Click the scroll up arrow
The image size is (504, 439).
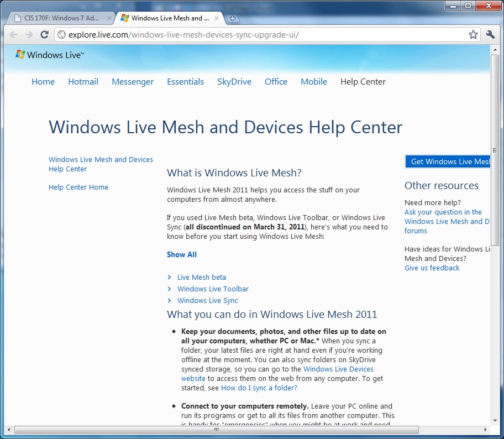[x=495, y=50]
